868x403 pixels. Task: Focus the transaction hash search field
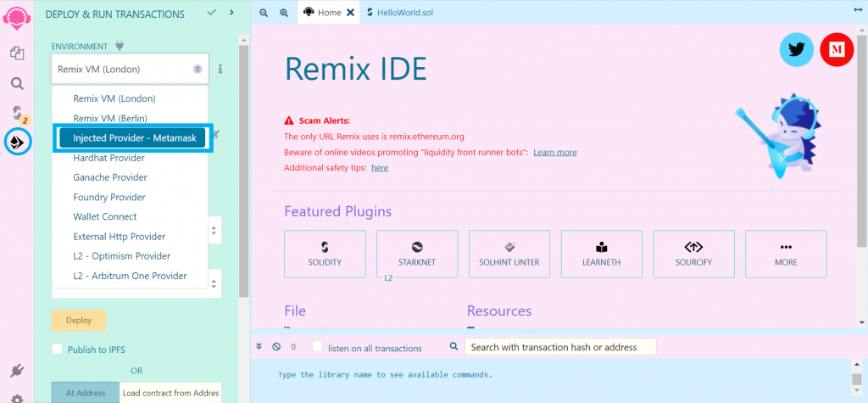pos(560,347)
